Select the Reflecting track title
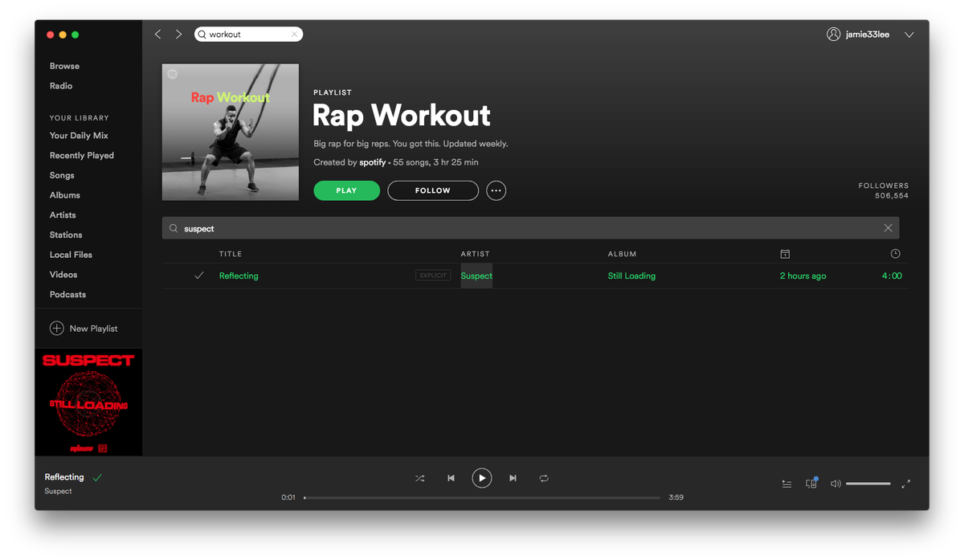This screenshot has width=964, height=560. click(239, 276)
